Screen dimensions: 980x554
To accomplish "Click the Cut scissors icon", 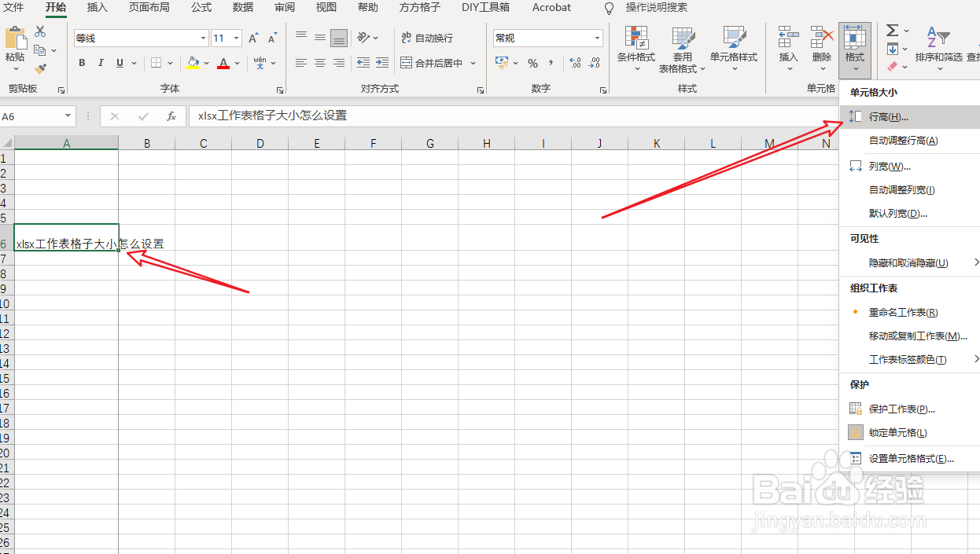I will point(40,31).
